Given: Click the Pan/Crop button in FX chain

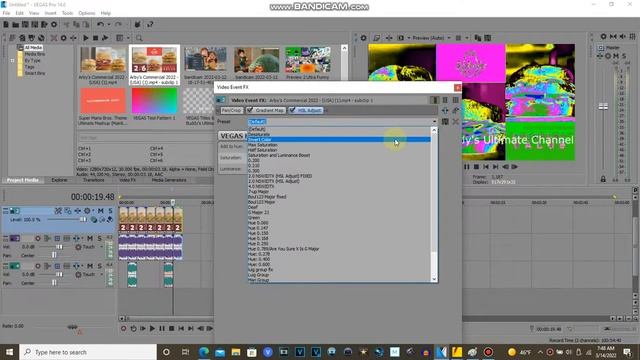Looking at the screenshot, I should point(231,110).
